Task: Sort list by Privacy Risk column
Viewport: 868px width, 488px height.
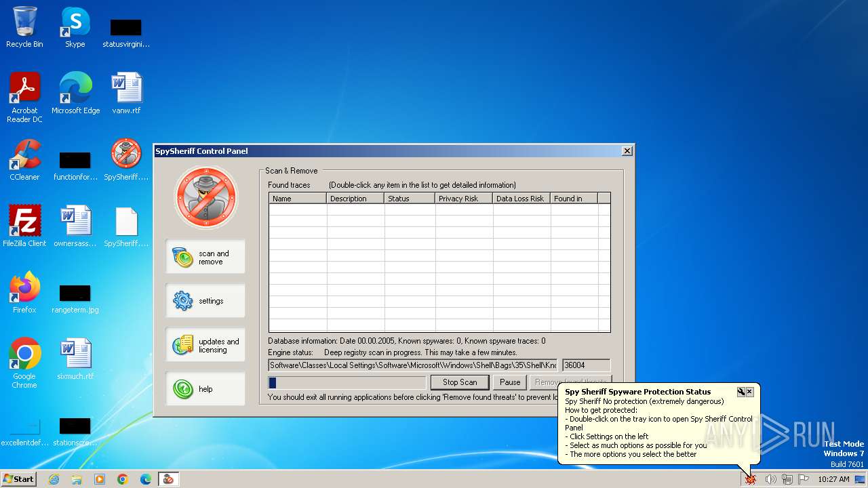Action: [464, 199]
